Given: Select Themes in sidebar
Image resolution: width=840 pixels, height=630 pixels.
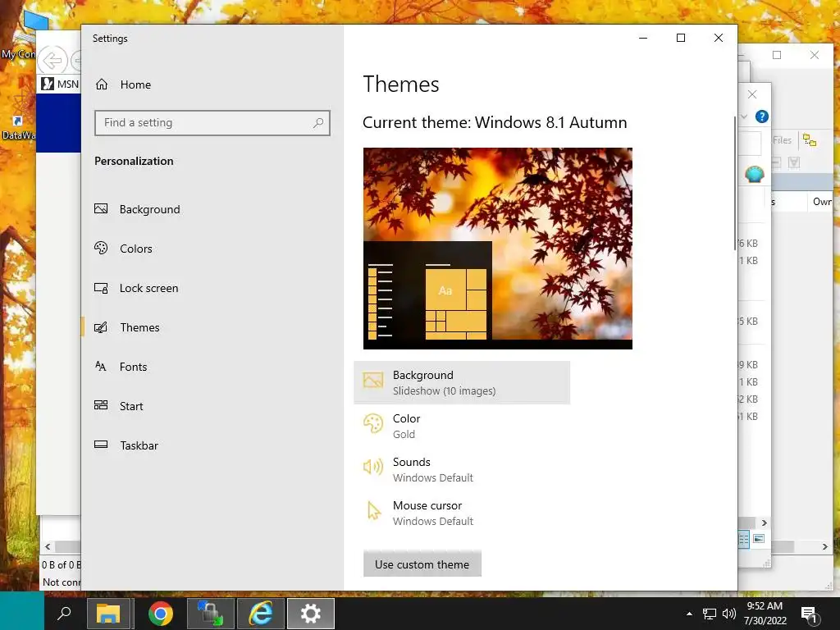Looking at the screenshot, I should click(139, 327).
